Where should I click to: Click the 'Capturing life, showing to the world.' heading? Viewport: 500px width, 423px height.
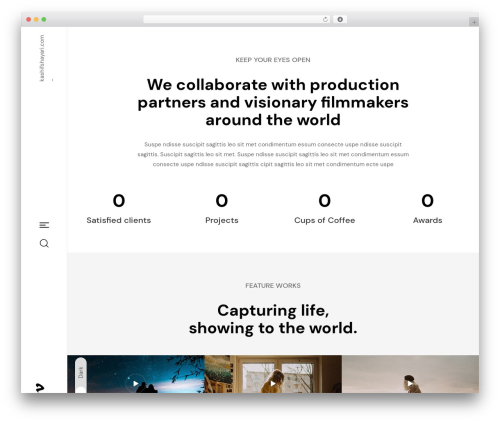point(273,319)
